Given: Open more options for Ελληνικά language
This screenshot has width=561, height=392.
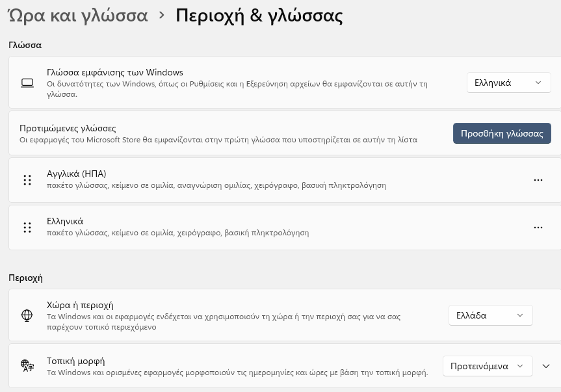Looking at the screenshot, I should tap(538, 228).
